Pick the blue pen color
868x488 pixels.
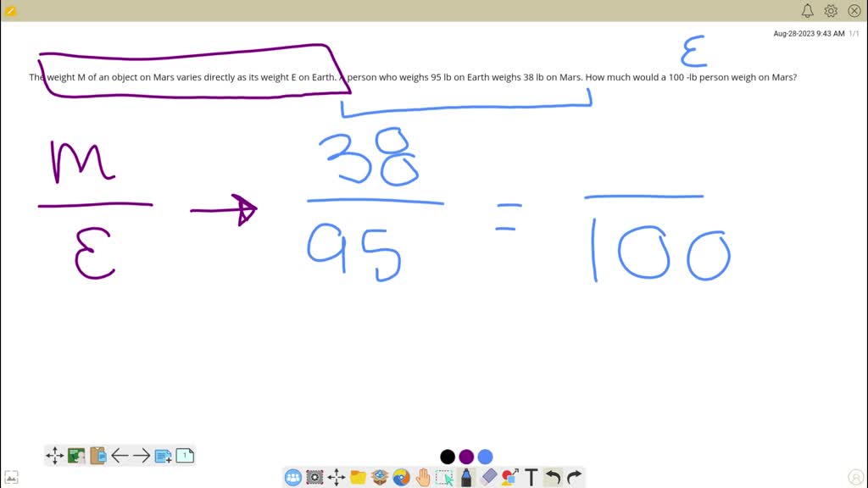point(486,457)
